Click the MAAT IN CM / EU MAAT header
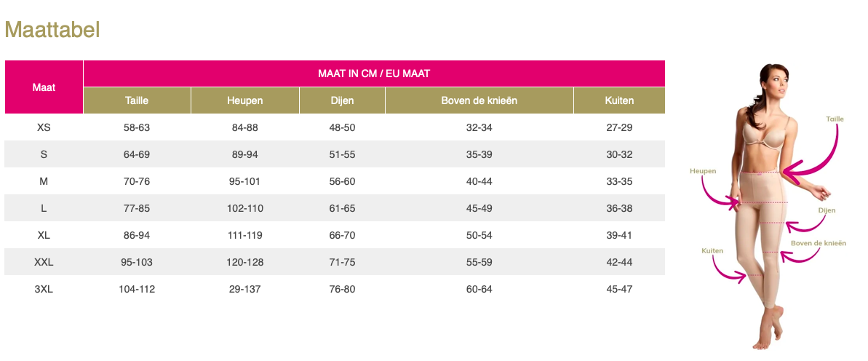868x361 pixels. [374, 73]
